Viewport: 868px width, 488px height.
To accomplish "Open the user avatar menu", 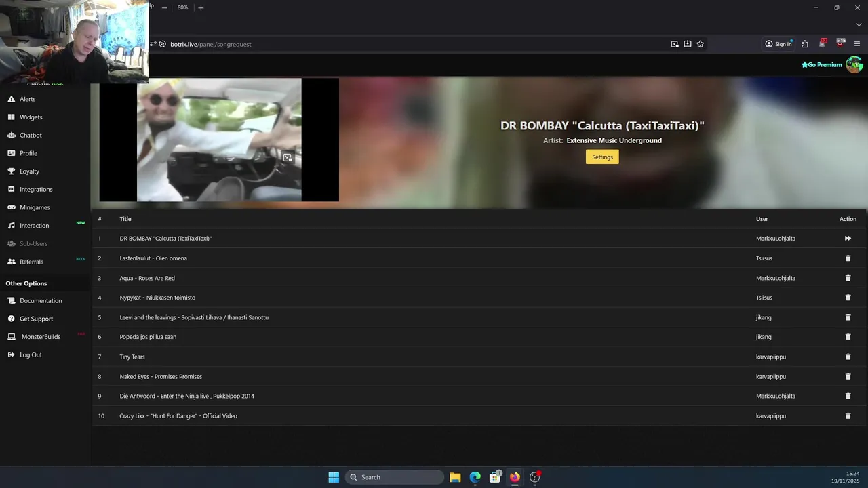I will pos(854,65).
